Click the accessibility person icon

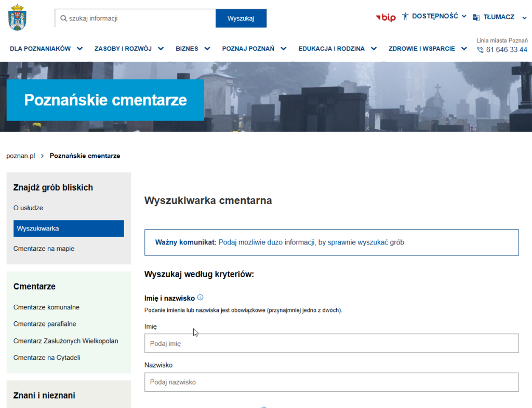(x=405, y=16)
